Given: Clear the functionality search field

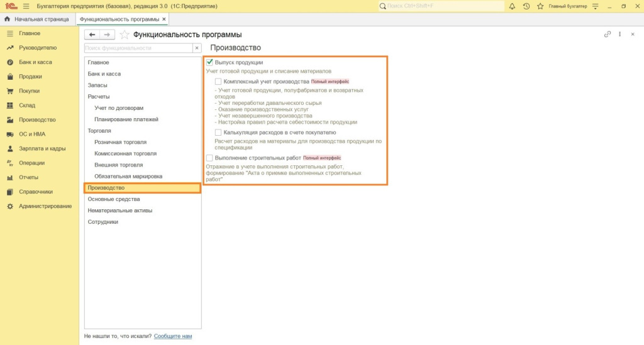Looking at the screenshot, I should tap(197, 48).
